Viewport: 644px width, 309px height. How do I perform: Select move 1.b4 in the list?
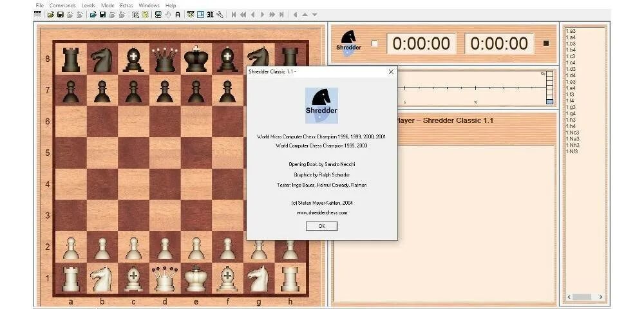[x=571, y=50]
